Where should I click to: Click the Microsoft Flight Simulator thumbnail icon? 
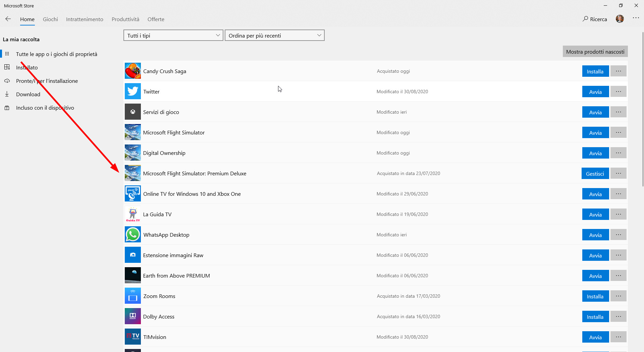(133, 132)
